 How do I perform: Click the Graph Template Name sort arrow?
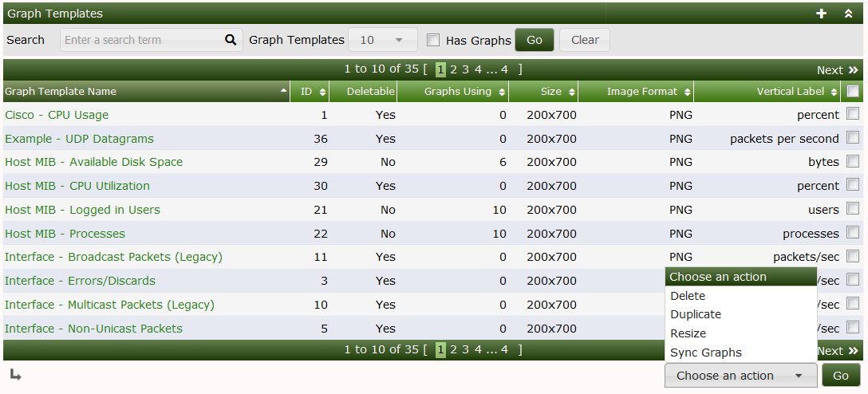tap(284, 89)
